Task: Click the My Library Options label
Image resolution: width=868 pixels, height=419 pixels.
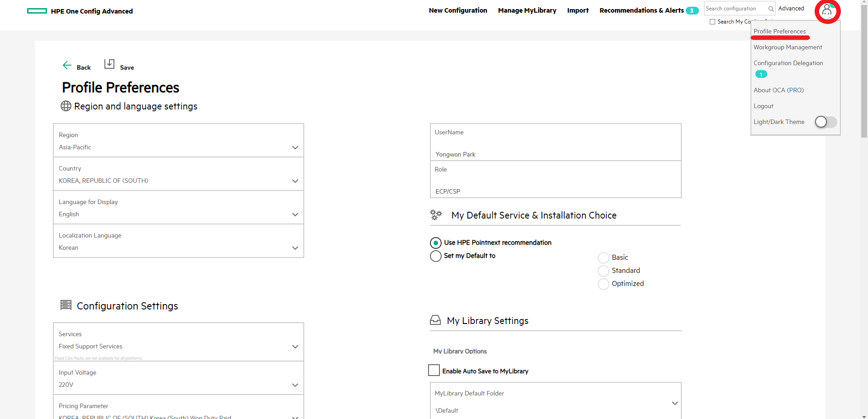Action: (x=460, y=351)
